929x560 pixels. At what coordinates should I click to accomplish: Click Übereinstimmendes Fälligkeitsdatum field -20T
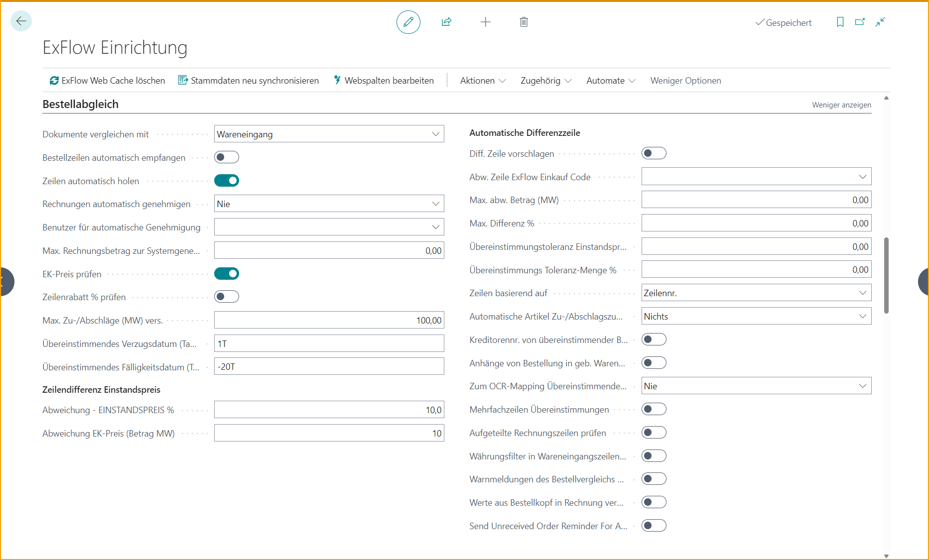[329, 366]
